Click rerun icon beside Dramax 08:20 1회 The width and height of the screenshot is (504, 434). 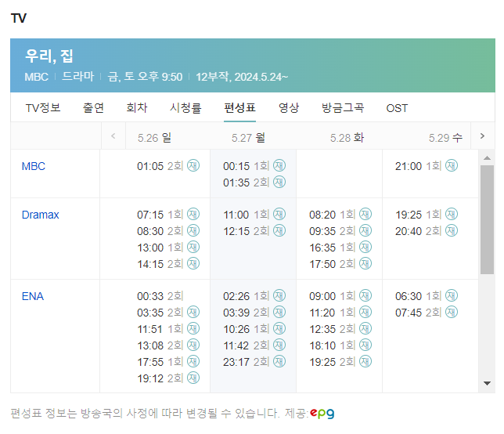pos(365,215)
